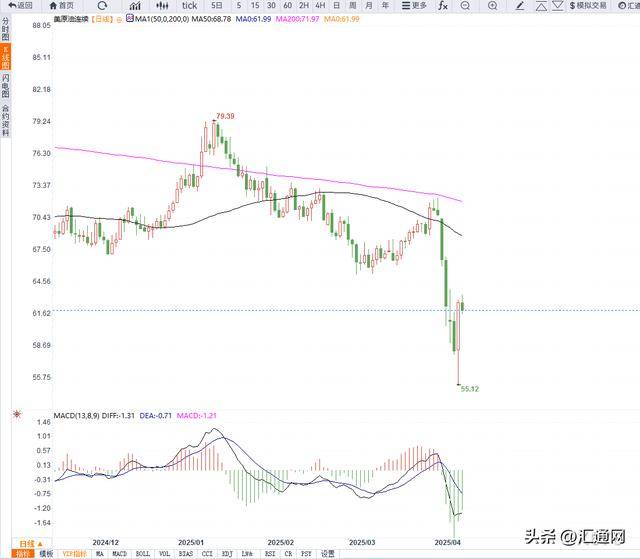Select the MACD indicator button
Viewport: 640px width, 559px height.
(x=120, y=553)
